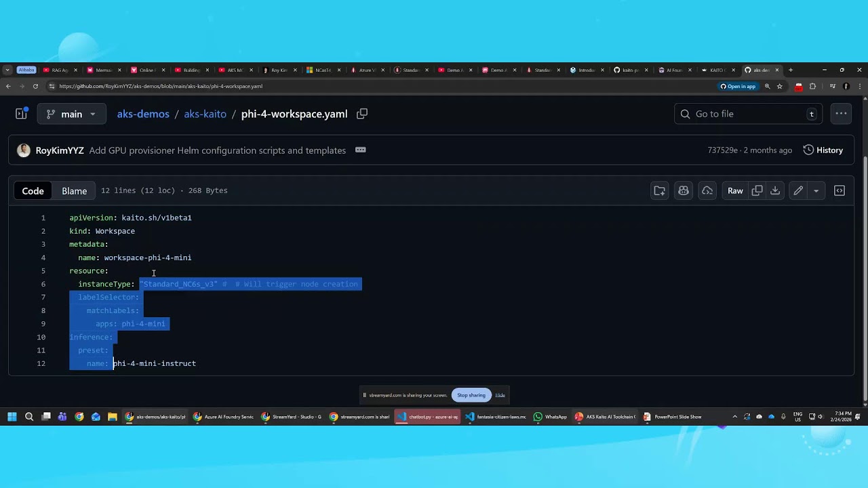This screenshot has width=868, height=488.
Task: Select line number 6 in the code
Action: tap(43, 284)
